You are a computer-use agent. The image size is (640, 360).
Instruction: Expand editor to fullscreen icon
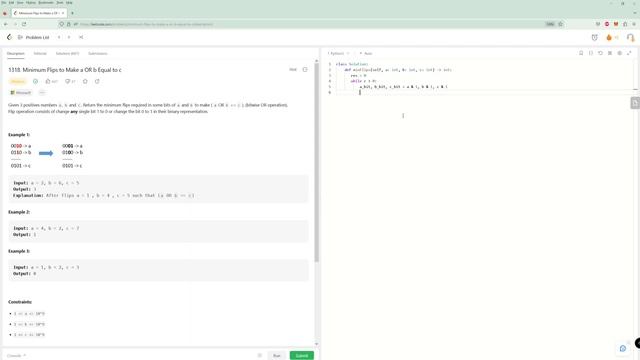[x=629, y=53]
